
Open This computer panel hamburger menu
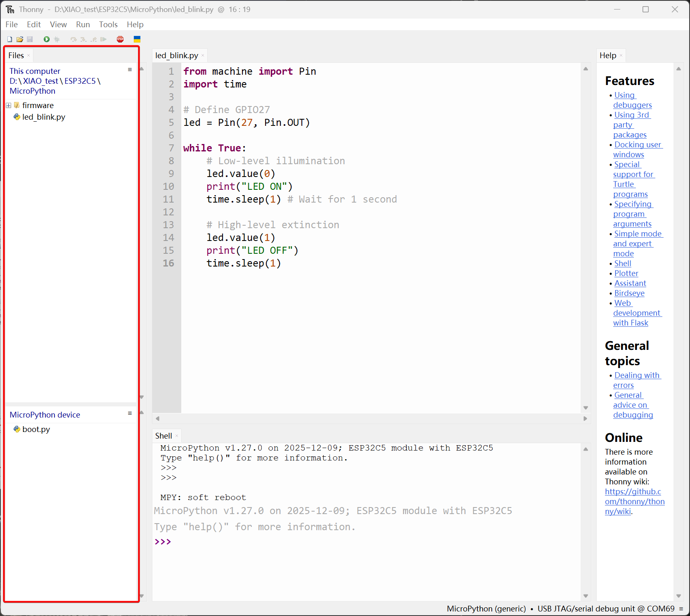tap(130, 70)
